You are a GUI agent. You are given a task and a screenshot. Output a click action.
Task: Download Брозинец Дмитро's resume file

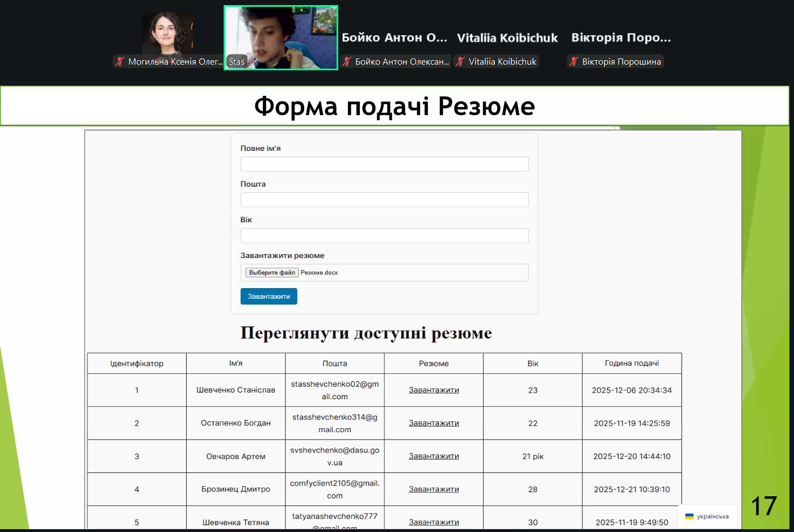(x=434, y=489)
